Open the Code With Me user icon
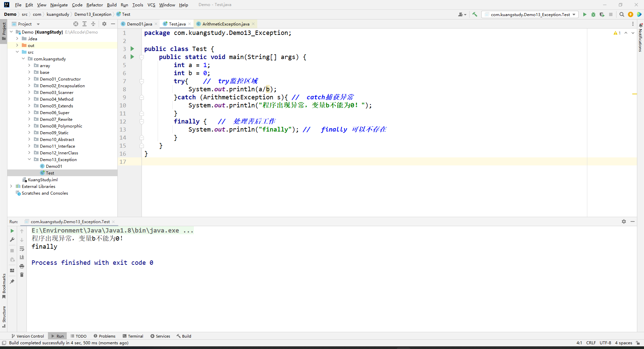This screenshot has width=644, height=349. [x=462, y=14]
